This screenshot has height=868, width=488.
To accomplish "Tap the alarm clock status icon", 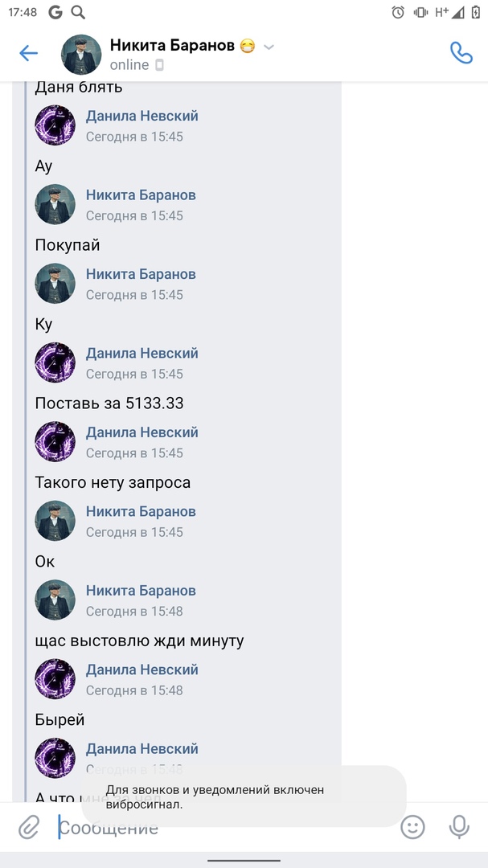I will (x=398, y=12).
